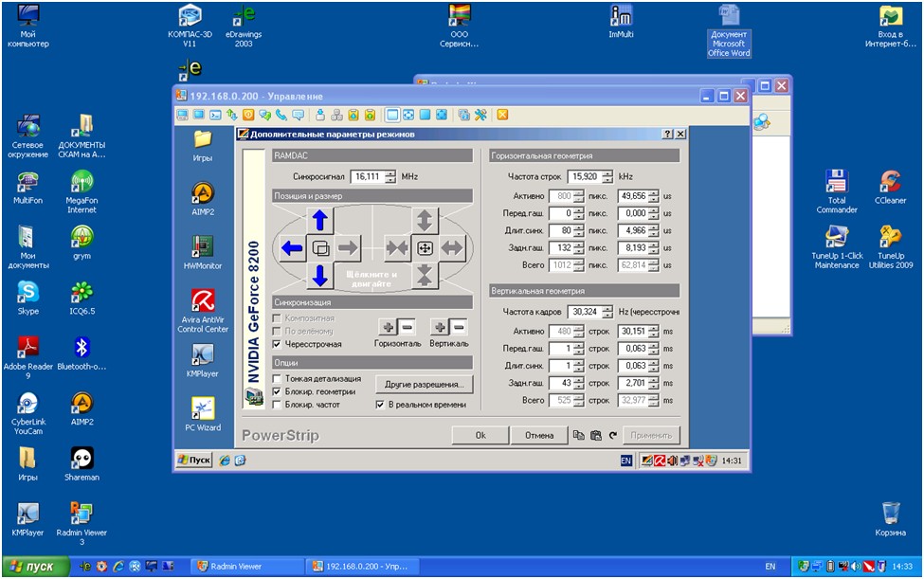Enable the Тонкая детализация checkbox
This screenshot has height=579, width=924.
(277, 378)
